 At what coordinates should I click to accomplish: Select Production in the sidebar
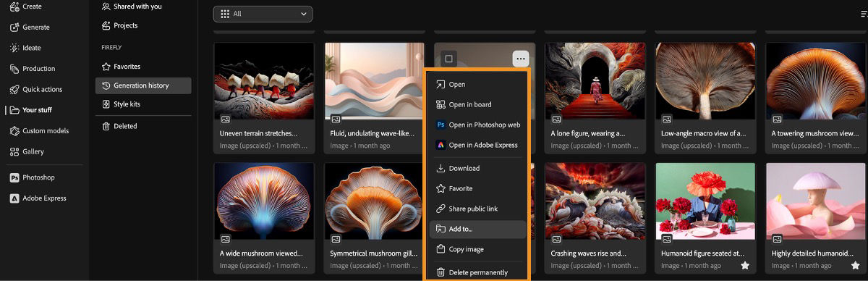click(32, 69)
